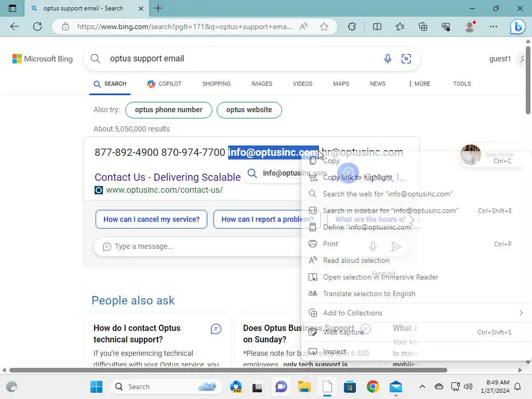Open the TOOLS options
This screenshot has height=399, width=532.
[x=462, y=84]
